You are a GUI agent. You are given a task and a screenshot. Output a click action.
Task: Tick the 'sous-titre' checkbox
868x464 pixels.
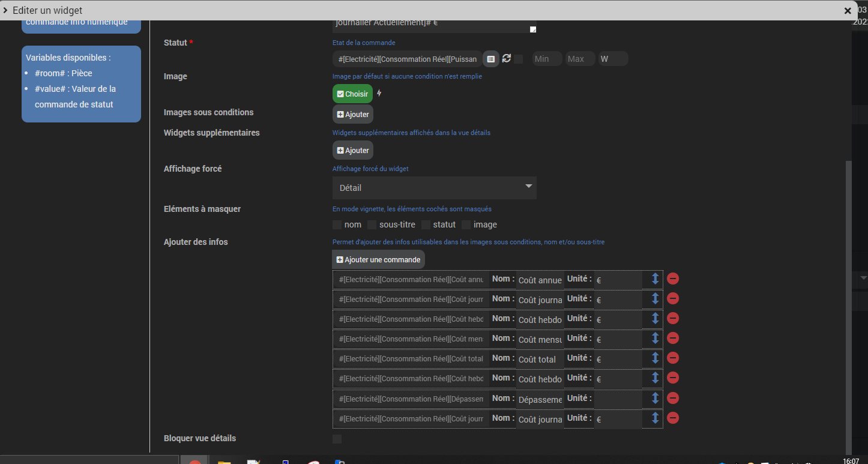(x=372, y=225)
